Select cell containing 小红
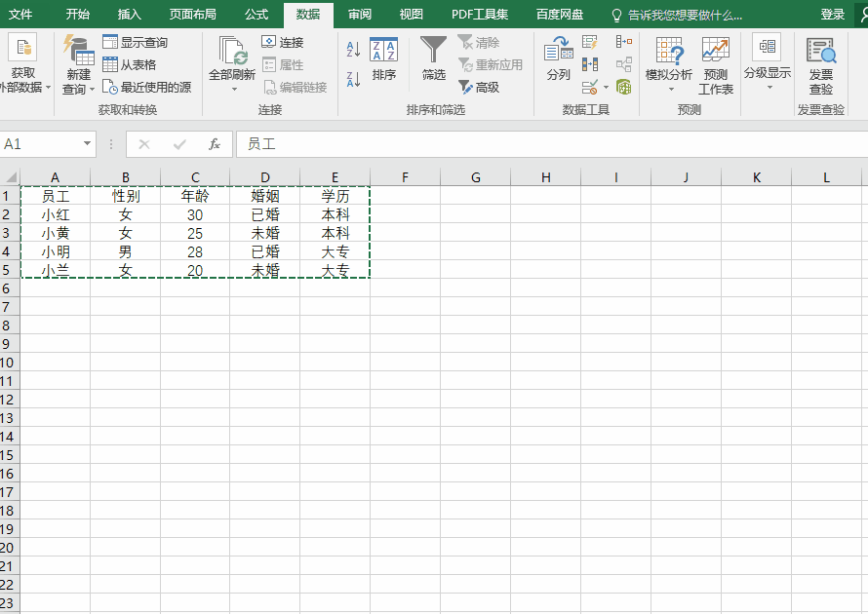This screenshot has height=614, width=868. (x=56, y=214)
